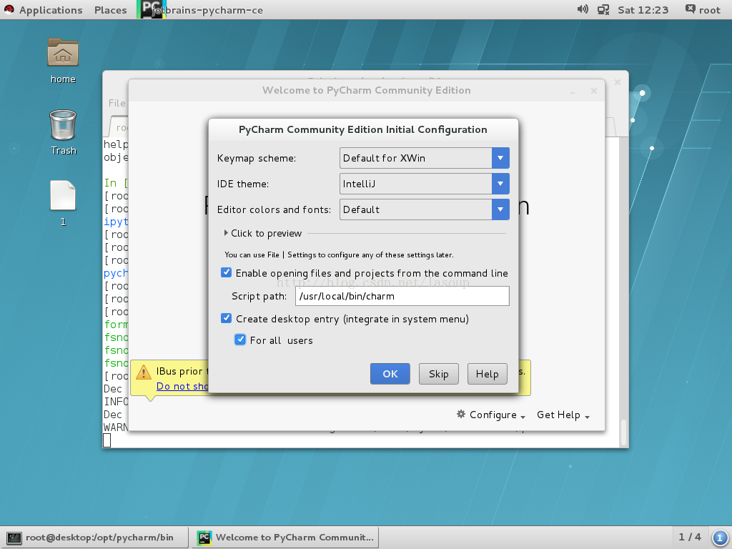The width and height of the screenshot is (732, 549).
Task: Minimize the Welcome to PyCharm window
Action: click(x=572, y=91)
